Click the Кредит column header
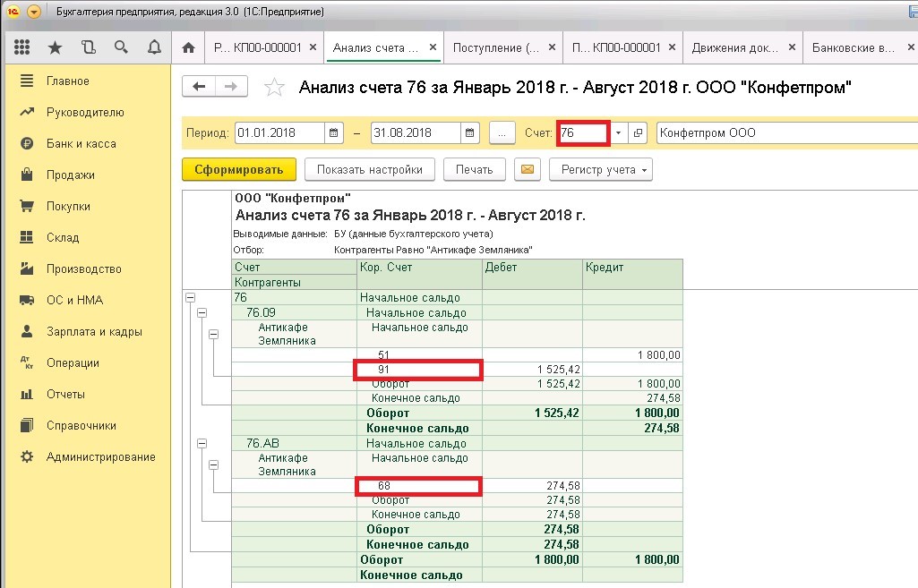918x588 pixels. point(633,275)
